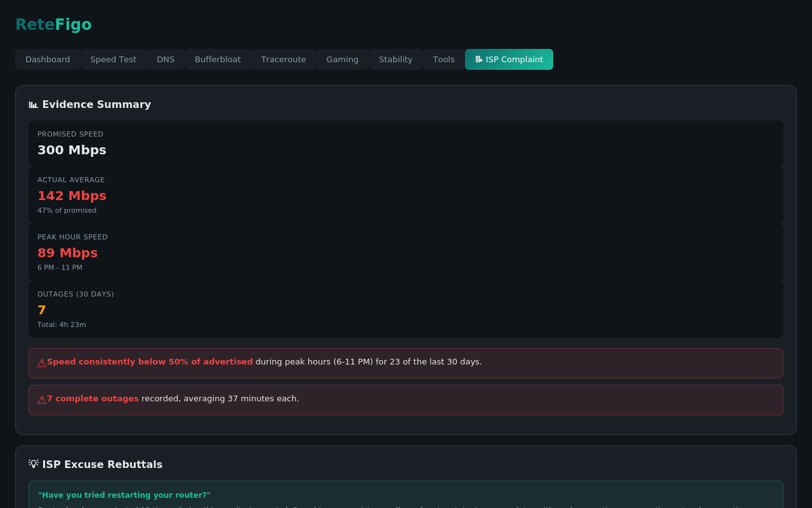Switch to the Dashboard tab

[48, 59]
